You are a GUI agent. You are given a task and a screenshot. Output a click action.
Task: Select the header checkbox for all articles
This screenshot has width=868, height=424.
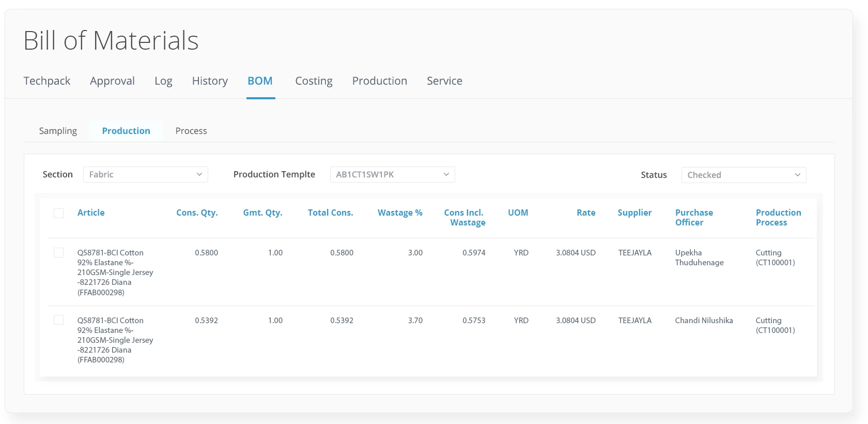[59, 213]
